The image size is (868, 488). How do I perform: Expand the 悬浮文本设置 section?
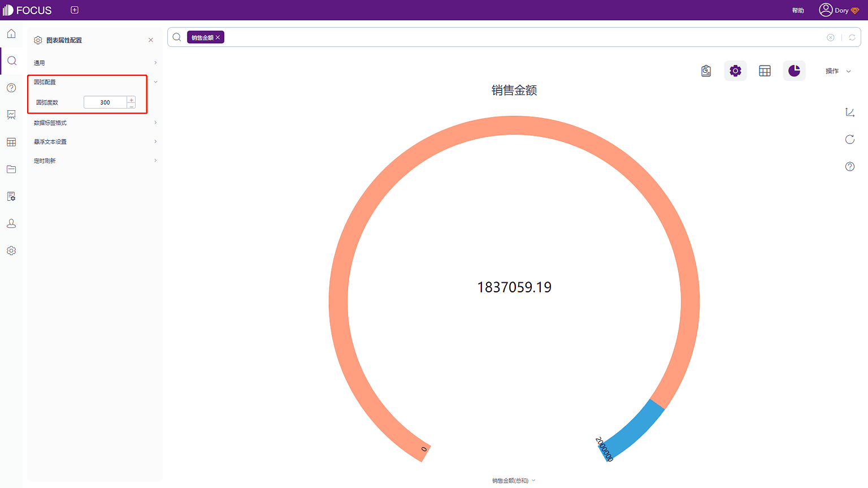[95, 142]
